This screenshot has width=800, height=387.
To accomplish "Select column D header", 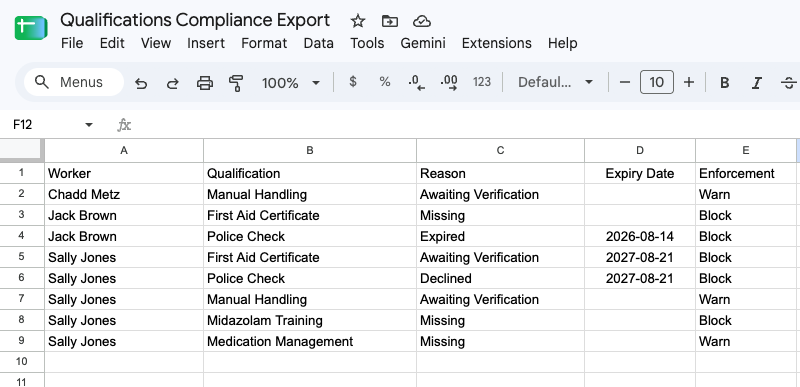I will click(640, 150).
